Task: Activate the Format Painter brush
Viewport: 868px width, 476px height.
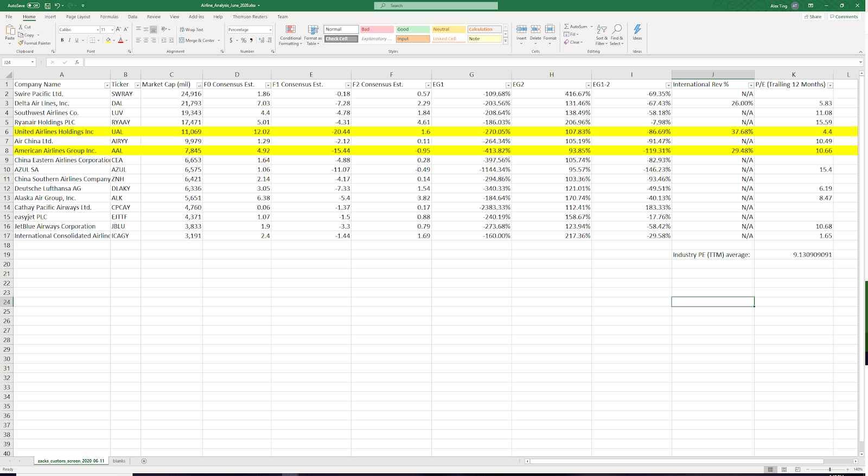Action: click(x=34, y=43)
